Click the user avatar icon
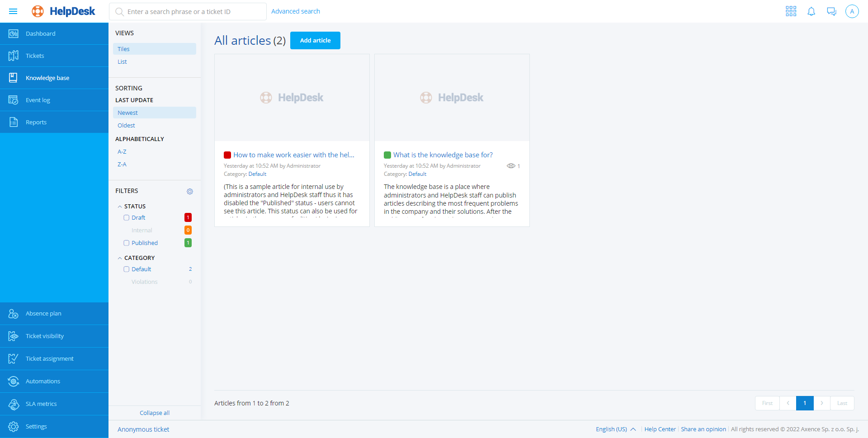Viewport: 868px width, 438px height. click(852, 11)
